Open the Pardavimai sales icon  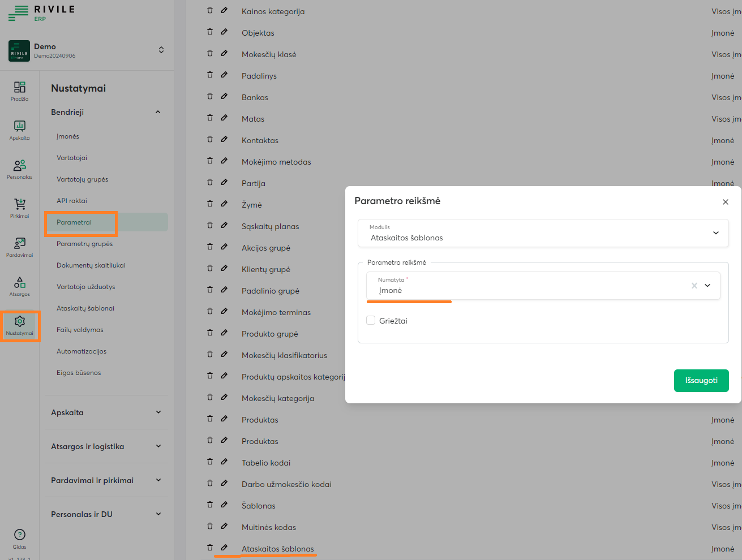(19, 247)
